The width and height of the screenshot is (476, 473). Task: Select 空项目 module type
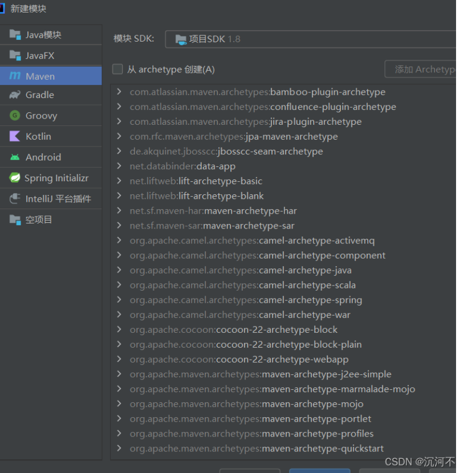coord(39,219)
